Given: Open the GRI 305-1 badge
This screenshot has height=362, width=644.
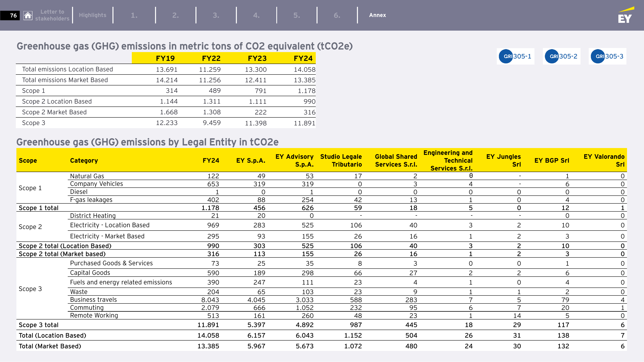Looking at the screenshot, I should [515, 56].
